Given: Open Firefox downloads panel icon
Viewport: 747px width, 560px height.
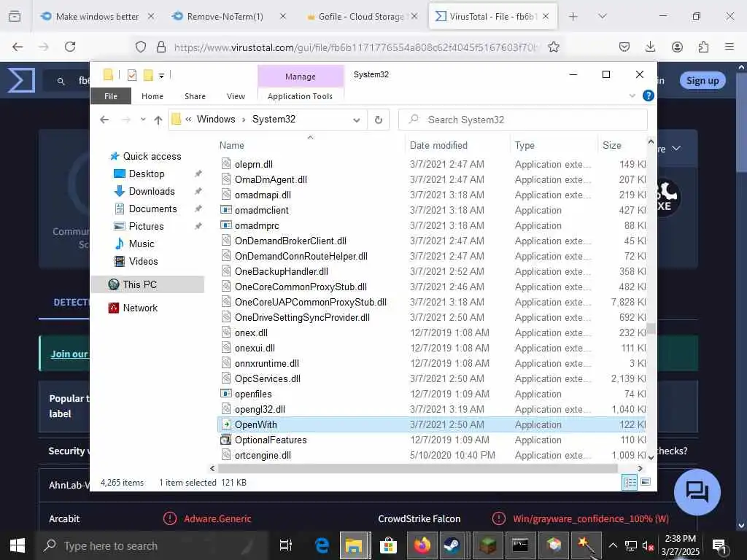Looking at the screenshot, I should point(650,47).
